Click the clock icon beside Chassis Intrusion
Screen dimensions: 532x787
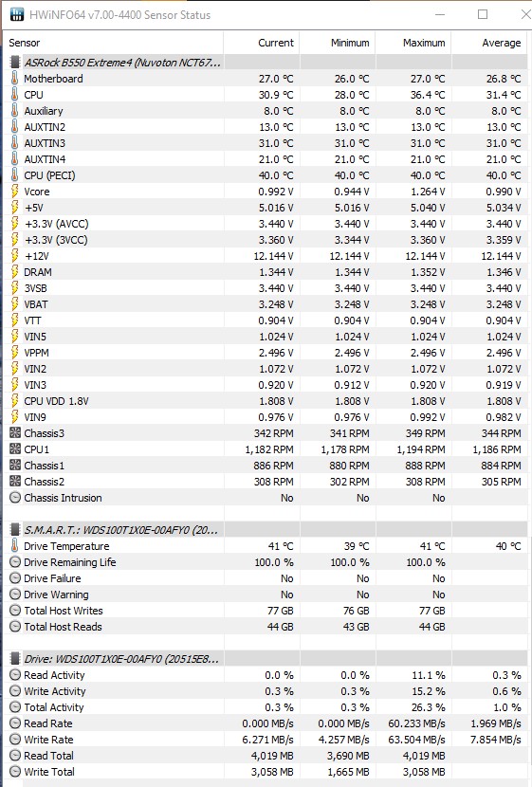pos(15,498)
